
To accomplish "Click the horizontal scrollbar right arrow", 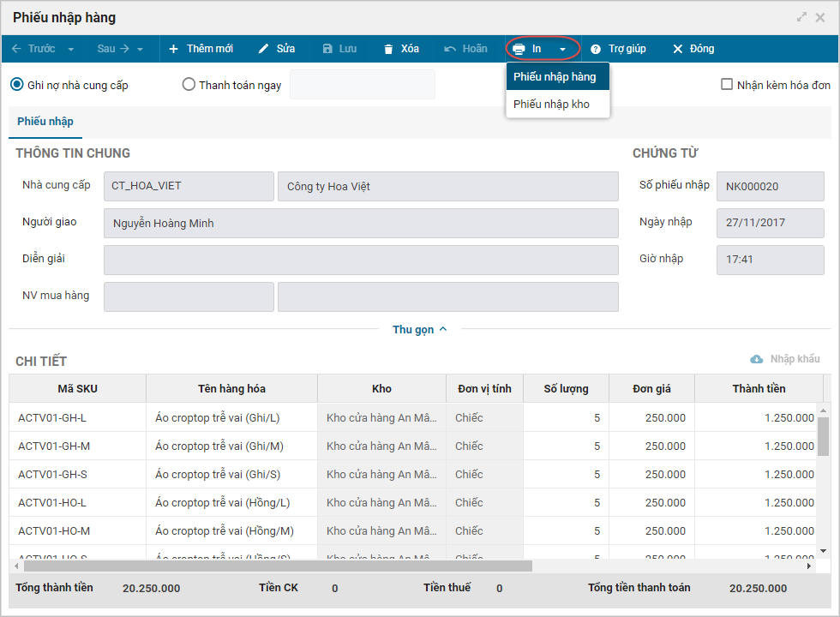I will point(809,566).
